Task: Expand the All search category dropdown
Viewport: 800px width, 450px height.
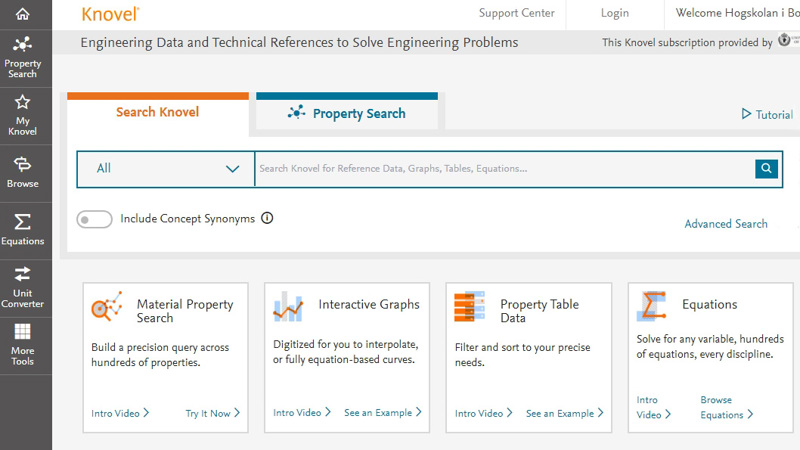Action: tap(166, 169)
